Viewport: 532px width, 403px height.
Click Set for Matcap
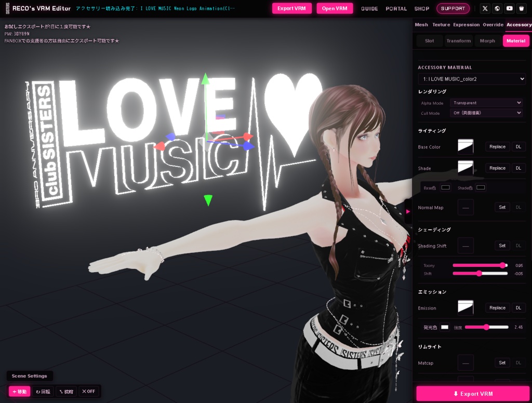(x=502, y=362)
